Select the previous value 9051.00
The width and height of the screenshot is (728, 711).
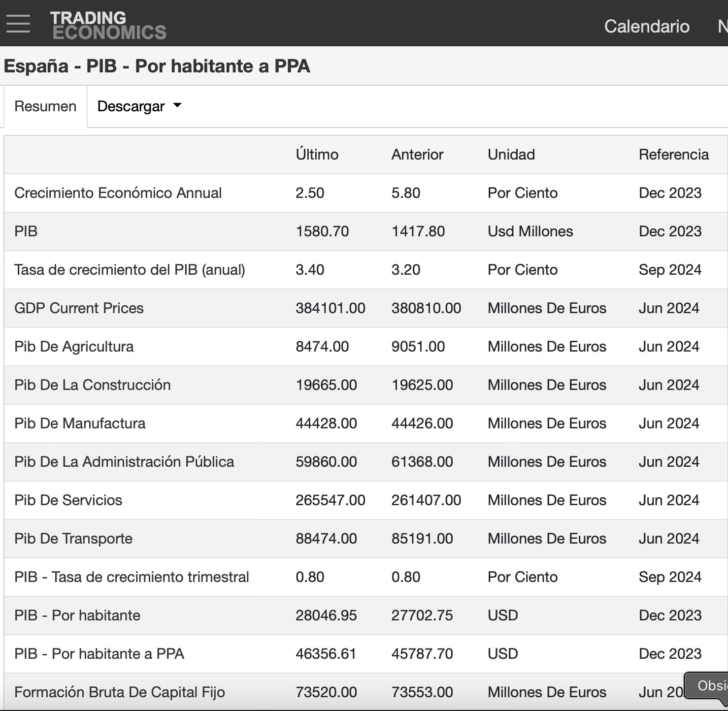tap(418, 347)
